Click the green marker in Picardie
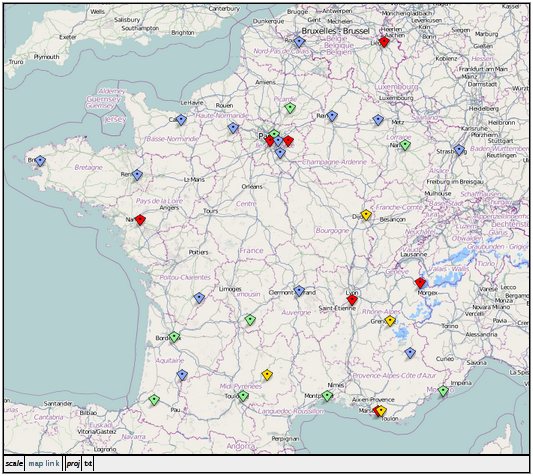The height and width of the screenshot is (476, 533). (x=290, y=108)
